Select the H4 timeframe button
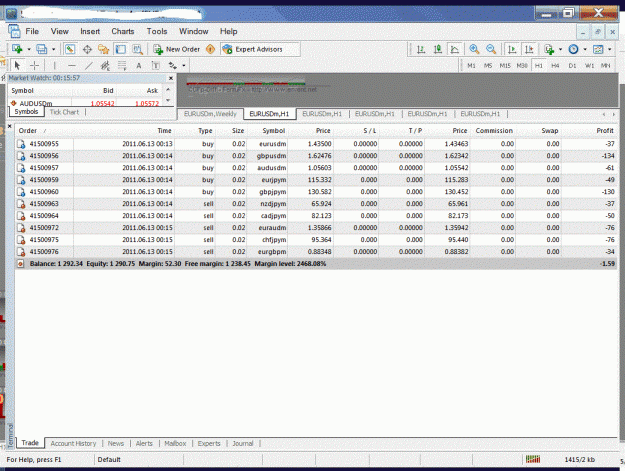This screenshot has width=625, height=471. point(555,66)
